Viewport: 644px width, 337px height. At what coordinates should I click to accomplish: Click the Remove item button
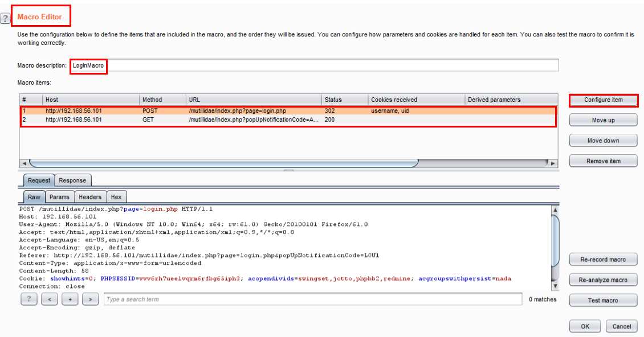pos(604,161)
